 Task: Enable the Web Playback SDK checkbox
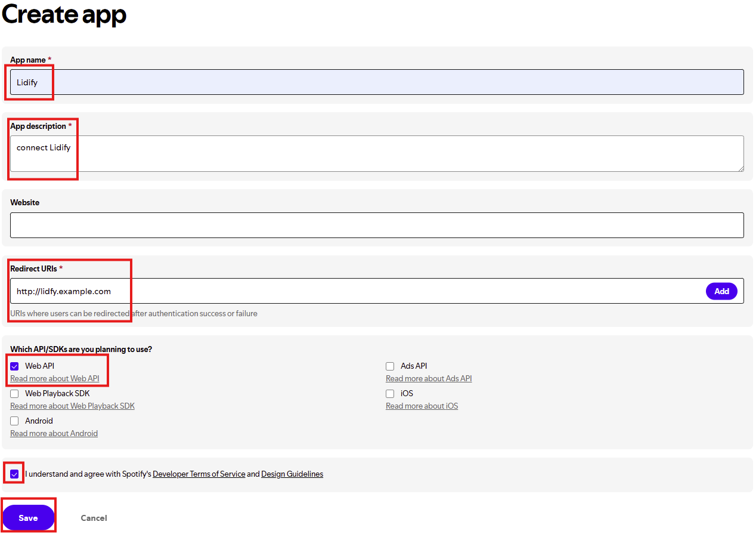(14, 394)
